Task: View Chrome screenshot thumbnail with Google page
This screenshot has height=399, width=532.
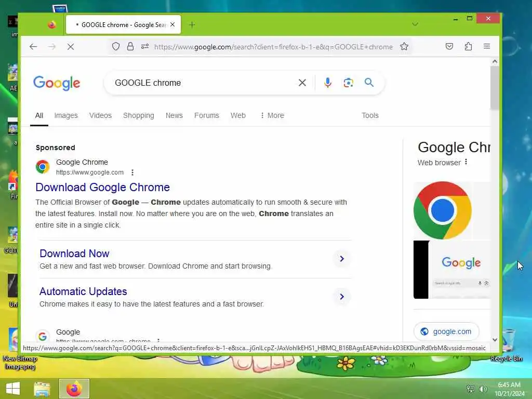Action: (x=452, y=270)
